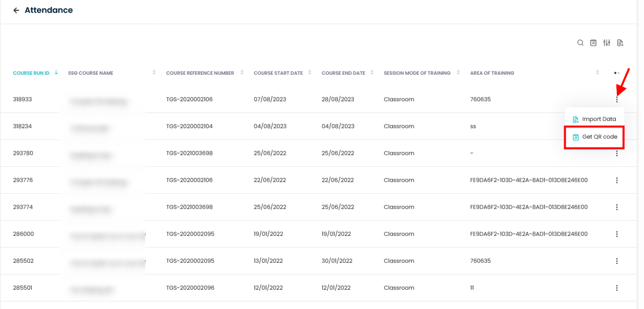Open the three-dot menu for course run 293776
The image size is (644, 309).
pos(617,180)
